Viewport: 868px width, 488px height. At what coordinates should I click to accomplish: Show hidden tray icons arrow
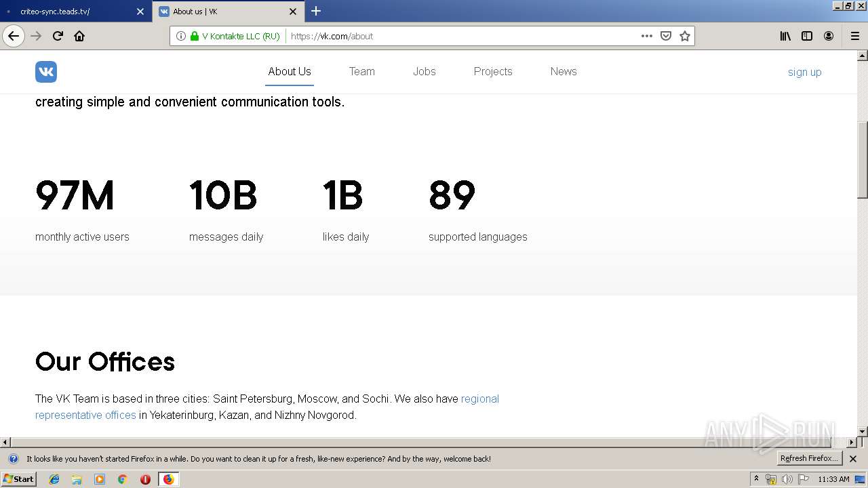point(756,479)
